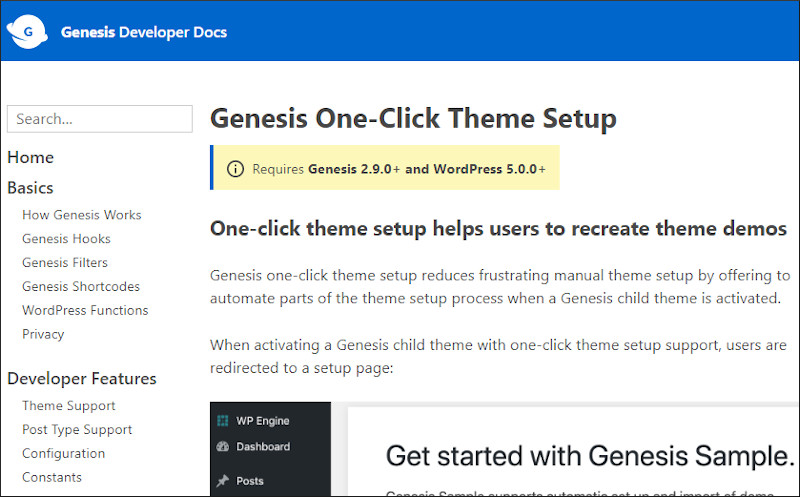Select the Privacy sidebar link
This screenshot has height=497, width=800.
pyautogui.click(x=43, y=334)
